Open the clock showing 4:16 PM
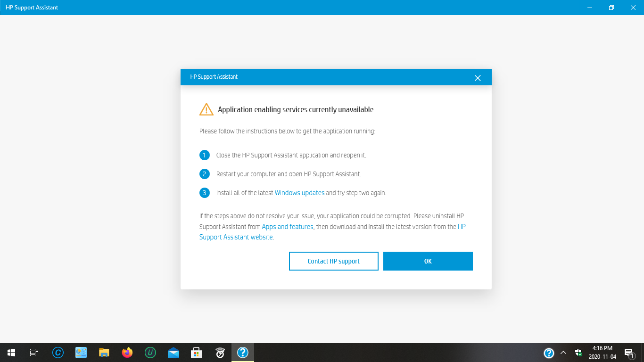Image resolution: width=644 pixels, height=362 pixels. (x=602, y=353)
